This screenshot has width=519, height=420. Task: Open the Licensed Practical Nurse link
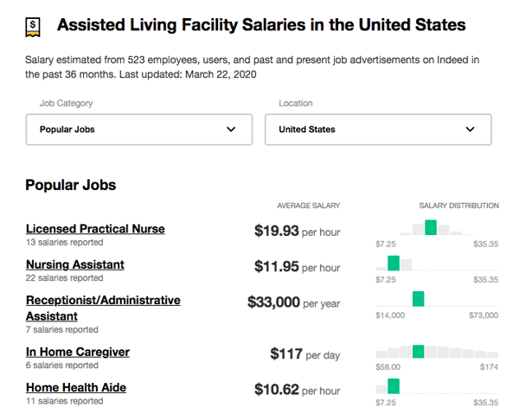point(95,229)
